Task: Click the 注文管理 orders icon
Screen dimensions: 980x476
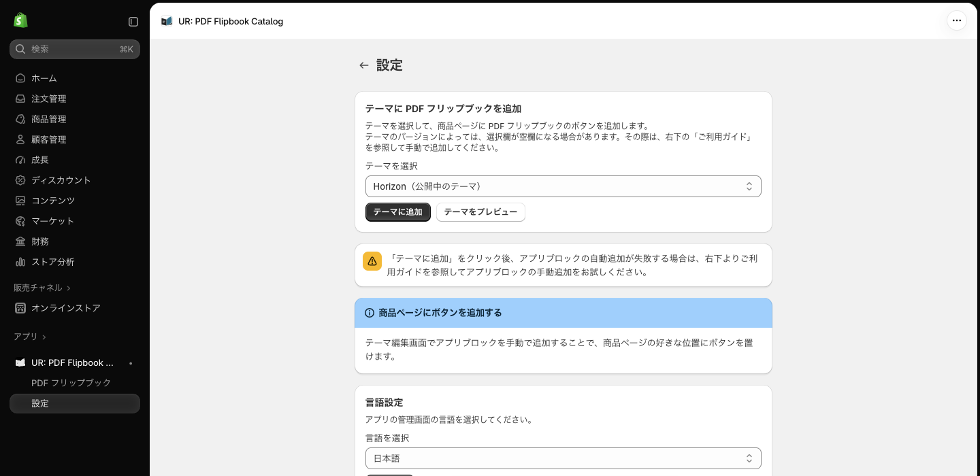Action: [20, 99]
